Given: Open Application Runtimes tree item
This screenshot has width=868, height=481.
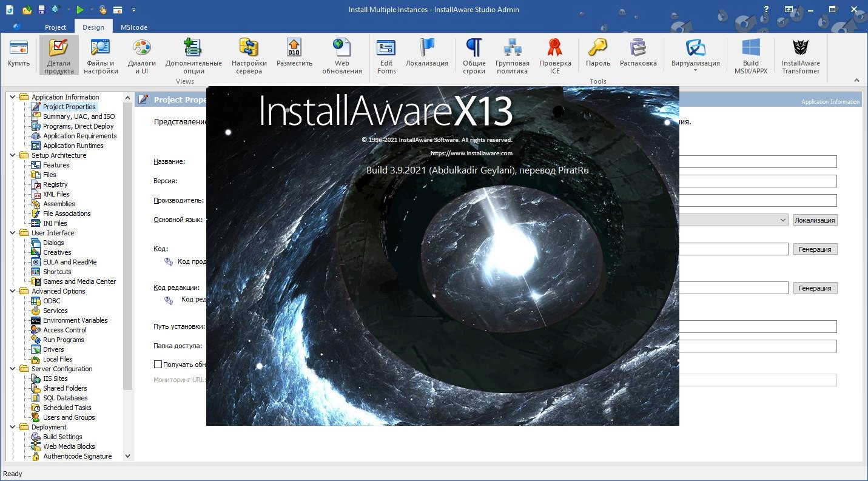Looking at the screenshot, I should (73, 146).
